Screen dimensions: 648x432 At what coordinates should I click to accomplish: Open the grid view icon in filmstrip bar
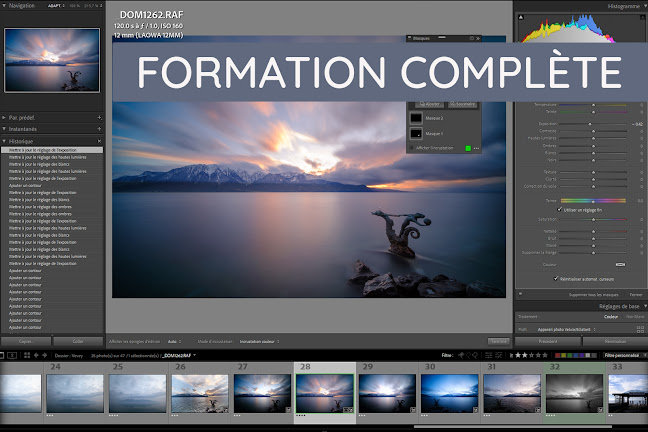point(27,355)
